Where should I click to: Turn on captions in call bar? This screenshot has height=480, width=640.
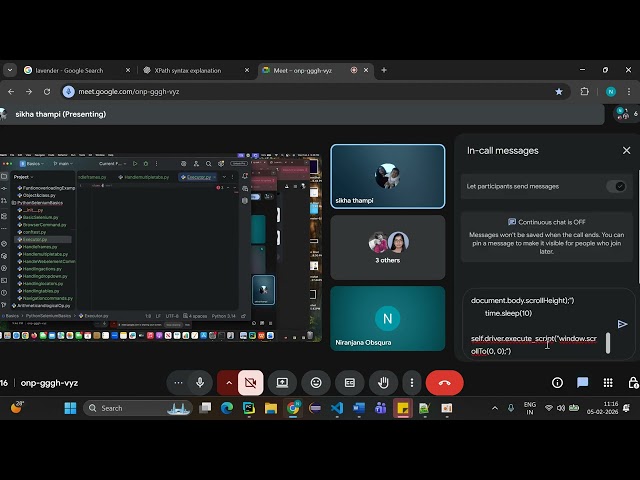350,382
